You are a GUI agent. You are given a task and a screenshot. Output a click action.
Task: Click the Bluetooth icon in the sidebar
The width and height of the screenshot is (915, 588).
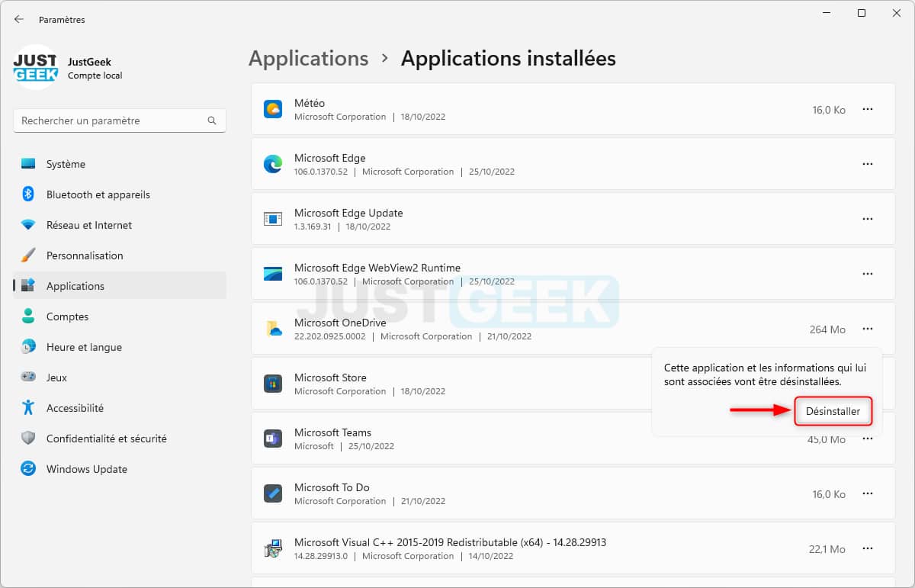coord(28,194)
